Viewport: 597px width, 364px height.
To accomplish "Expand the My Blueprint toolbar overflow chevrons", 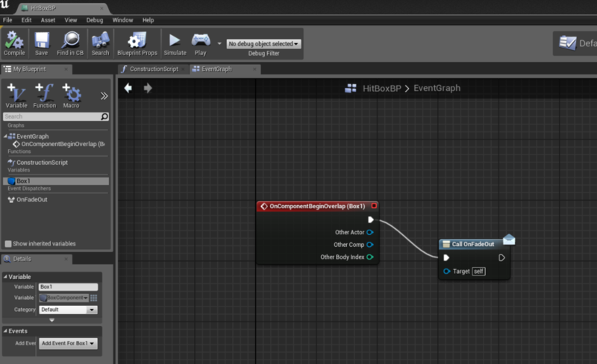I will tap(104, 96).
